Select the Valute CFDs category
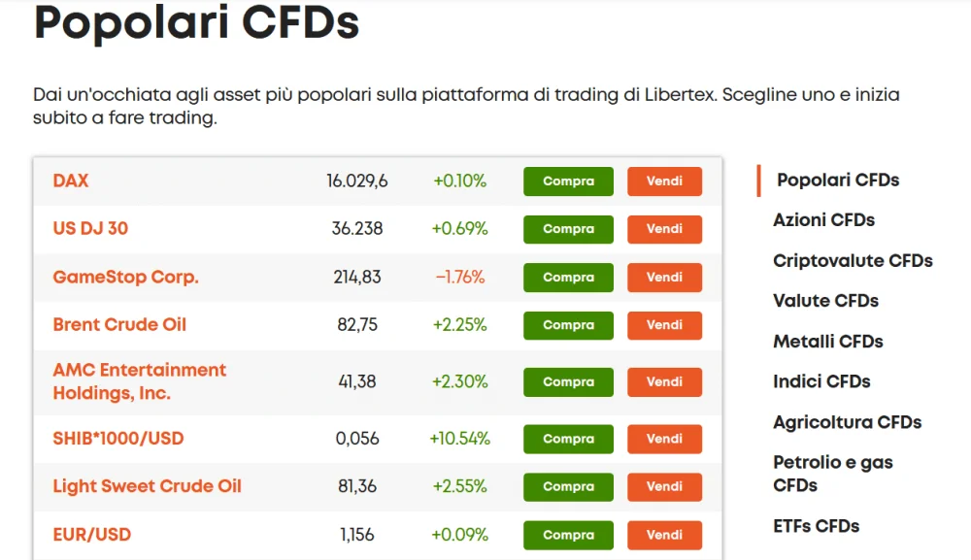 825,301
